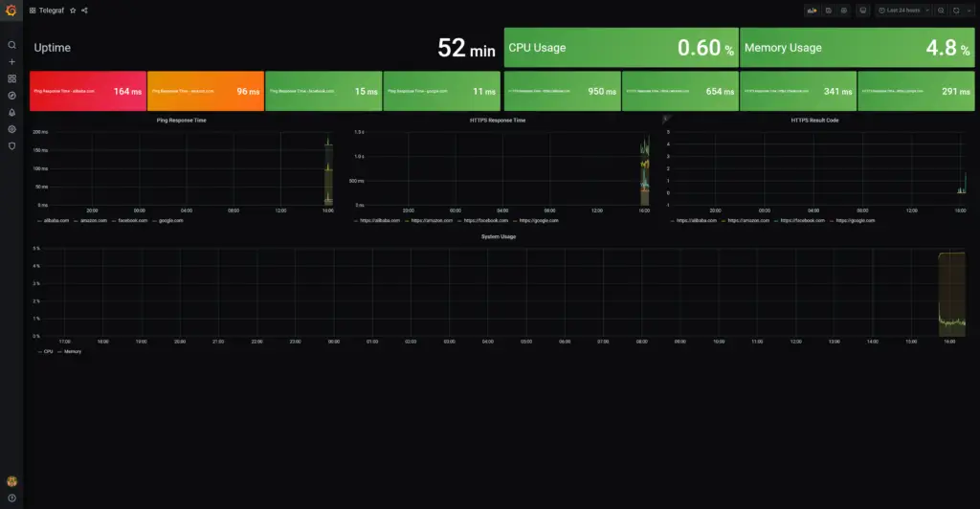Click the Create plus icon in sidebar

tap(11, 62)
